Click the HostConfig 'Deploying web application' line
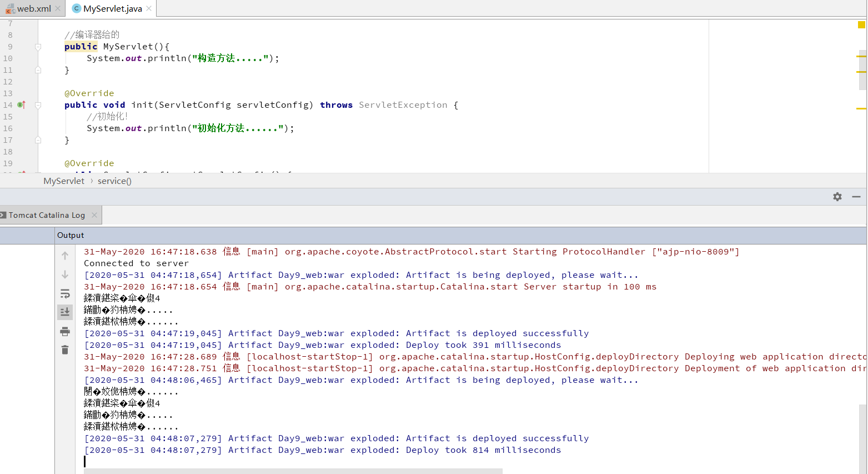Viewport: 868px width, 474px height. [x=475, y=357]
